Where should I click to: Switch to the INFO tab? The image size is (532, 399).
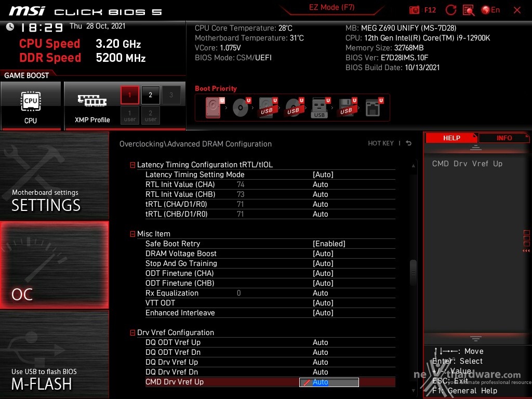pyautogui.click(x=504, y=138)
